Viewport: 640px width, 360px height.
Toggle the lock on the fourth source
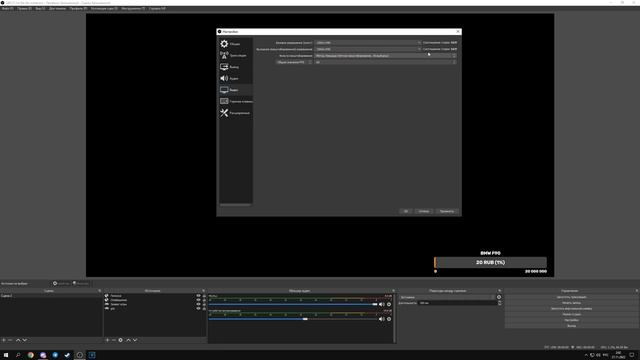tap(204, 308)
